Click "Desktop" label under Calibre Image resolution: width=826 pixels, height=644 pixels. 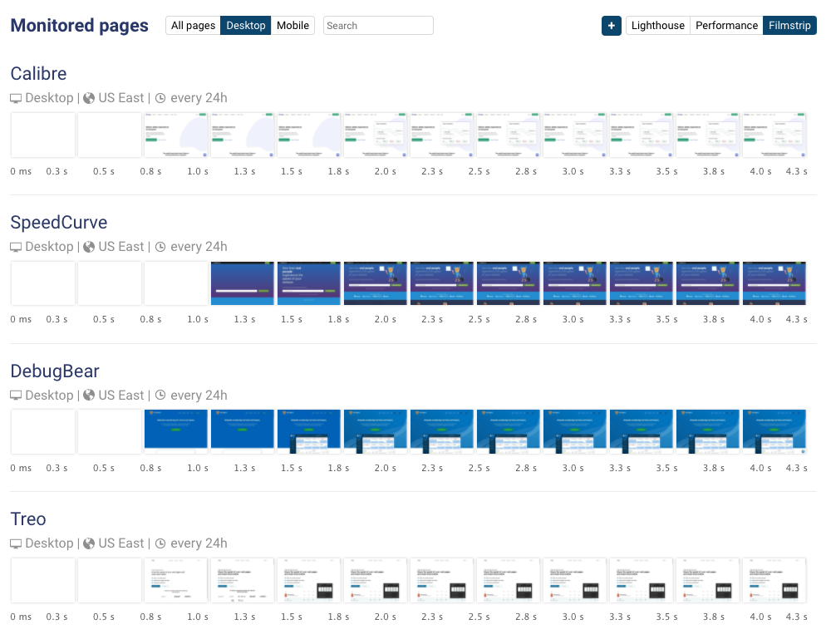tap(50, 98)
